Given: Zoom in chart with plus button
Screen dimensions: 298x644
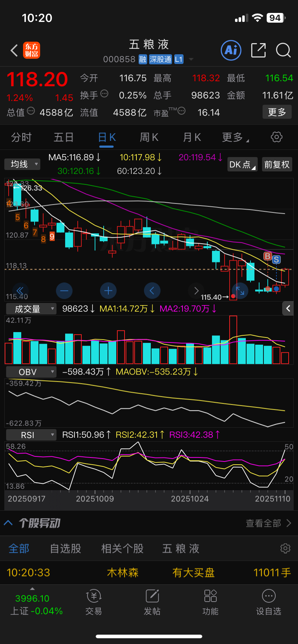Looking at the screenshot, I should [x=108, y=290].
